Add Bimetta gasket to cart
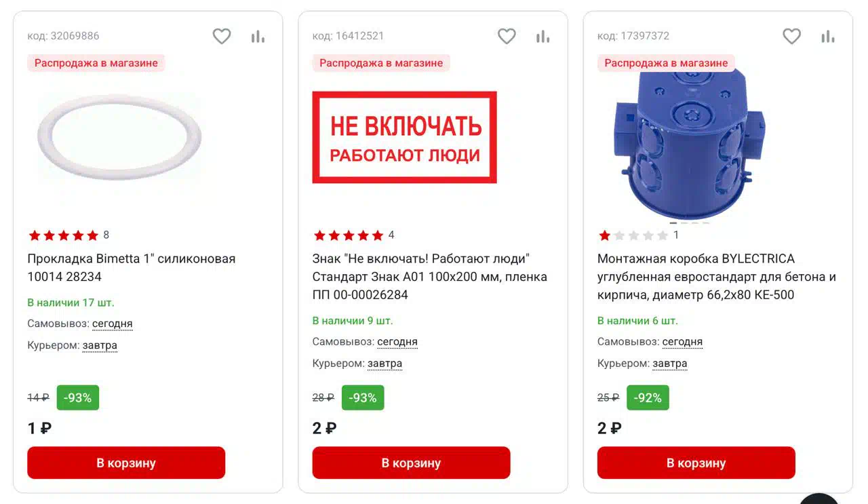The image size is (868, 504). tap(126, 463)
